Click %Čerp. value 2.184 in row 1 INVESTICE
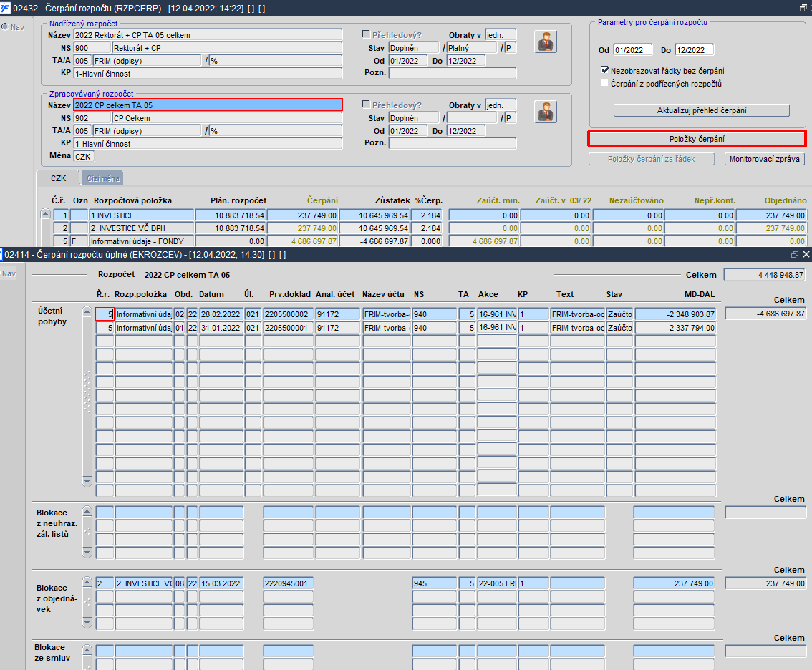This screenshot has width=812, height=670. (x=427, y=215)
